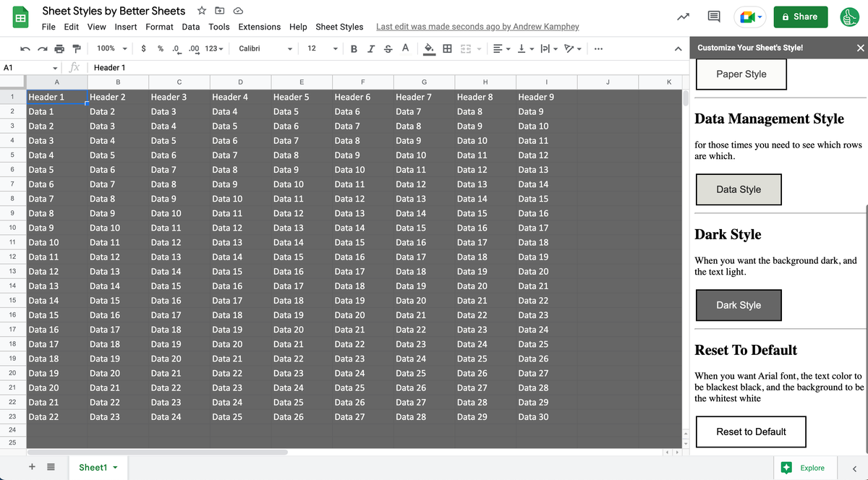Toggle italic formatting
The height and width of the screenshot is (480, 868).
(x=370, y=48)
